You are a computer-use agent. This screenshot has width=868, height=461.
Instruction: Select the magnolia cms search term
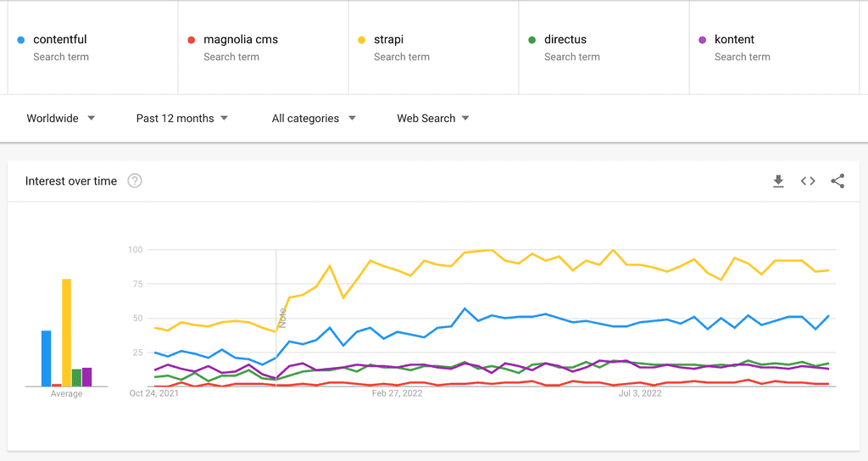[241, 40]
